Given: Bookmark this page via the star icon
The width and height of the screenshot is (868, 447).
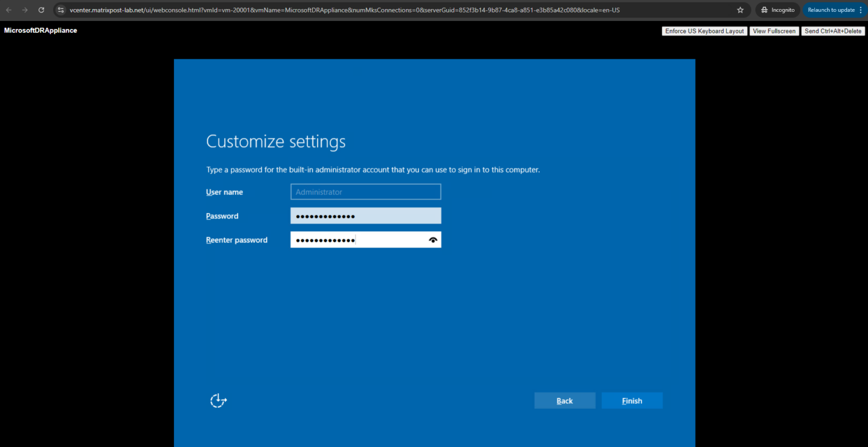Looking at the screenshot, I should point(740,10).
